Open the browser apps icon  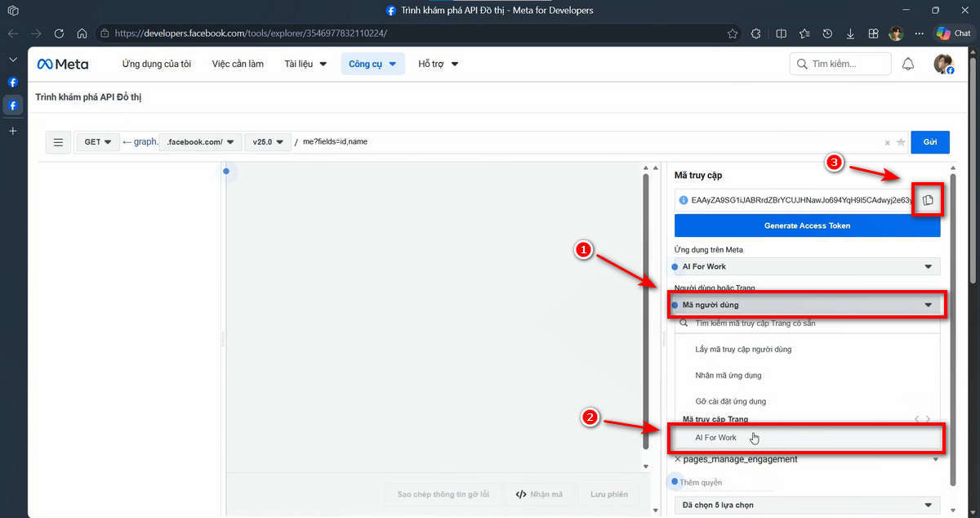pos(873,33)
